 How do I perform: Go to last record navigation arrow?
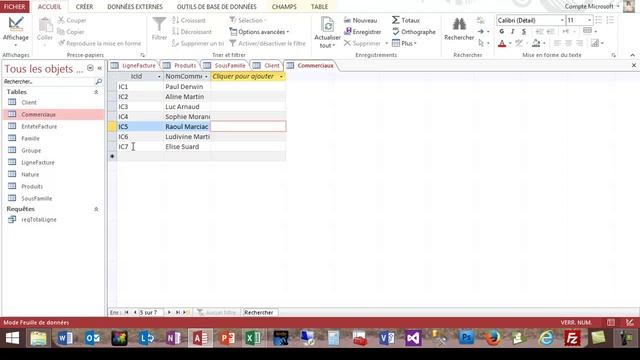tap(178, 312)
